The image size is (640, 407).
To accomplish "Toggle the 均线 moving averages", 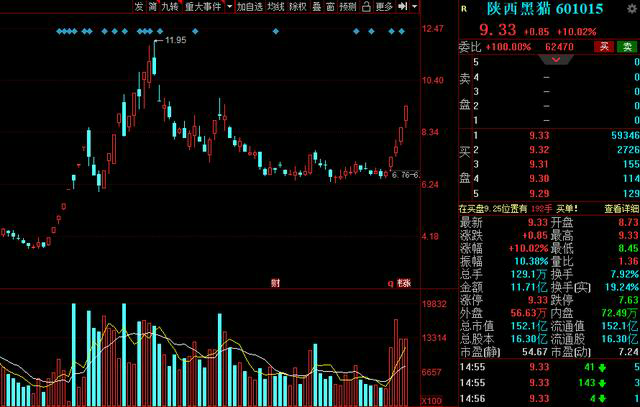I will click(276, 6).
